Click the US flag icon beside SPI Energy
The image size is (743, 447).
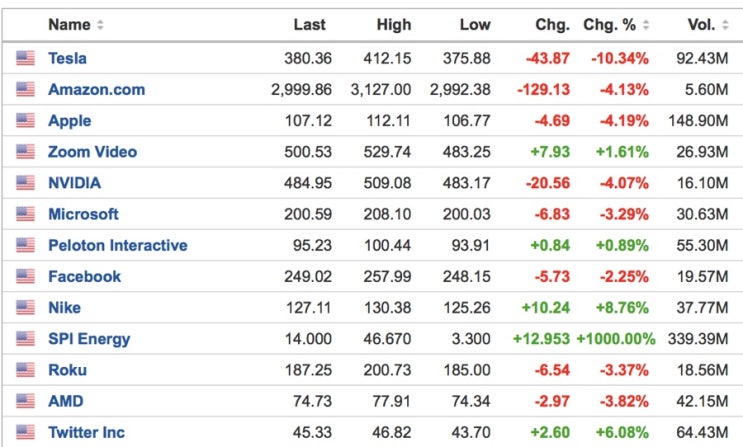tap(25, 338)
